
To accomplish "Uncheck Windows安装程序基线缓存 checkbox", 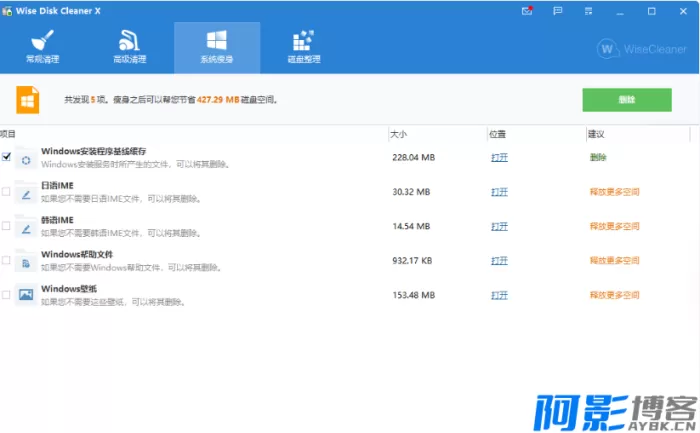I will [6, 157].
